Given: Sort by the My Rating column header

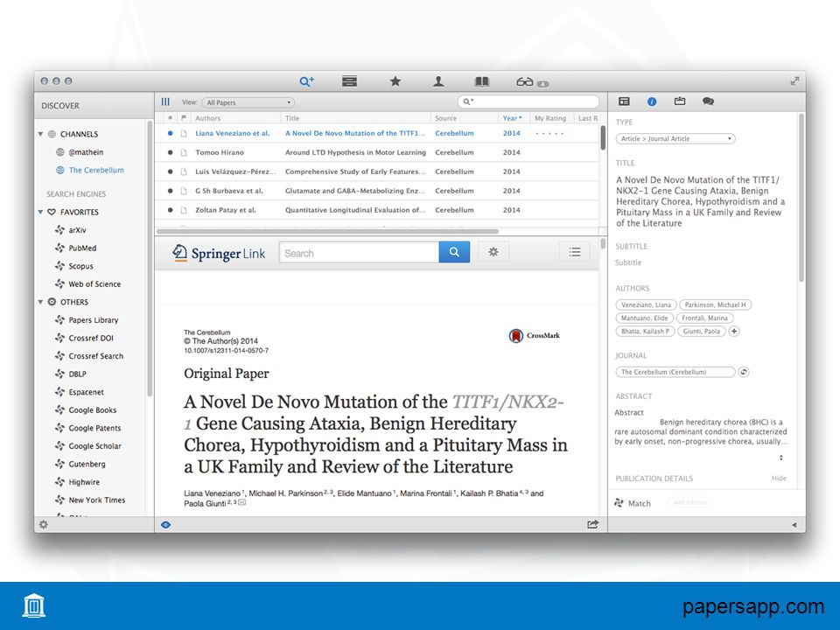Looking at the screenshot, I should click(x=550, y=118).
